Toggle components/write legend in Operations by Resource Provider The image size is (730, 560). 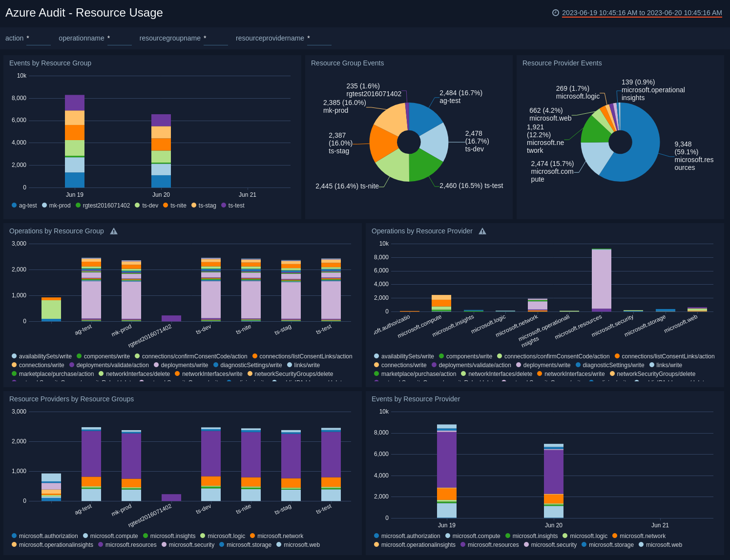465,356
